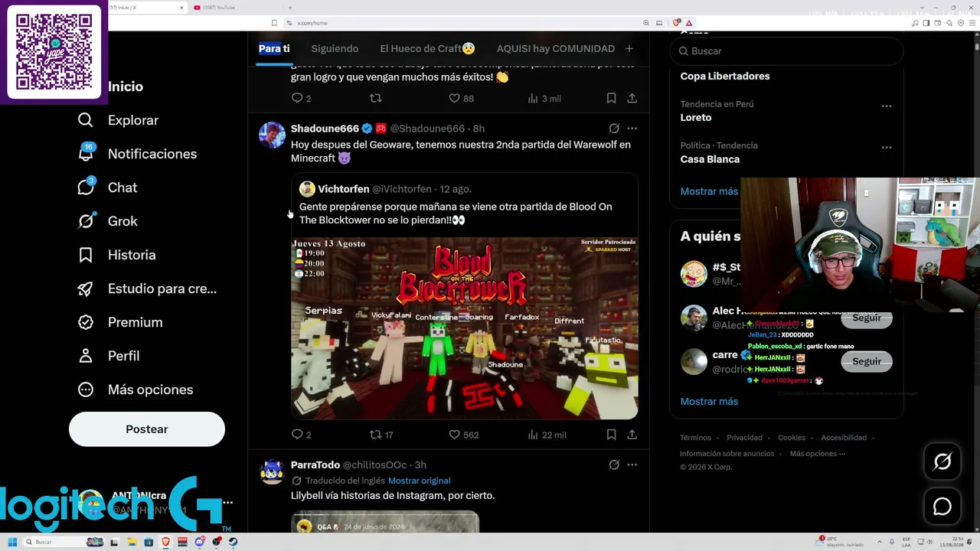980x551 pixels.
Task: Open the Blood On The Blocktower image
Action: [464, 328]
